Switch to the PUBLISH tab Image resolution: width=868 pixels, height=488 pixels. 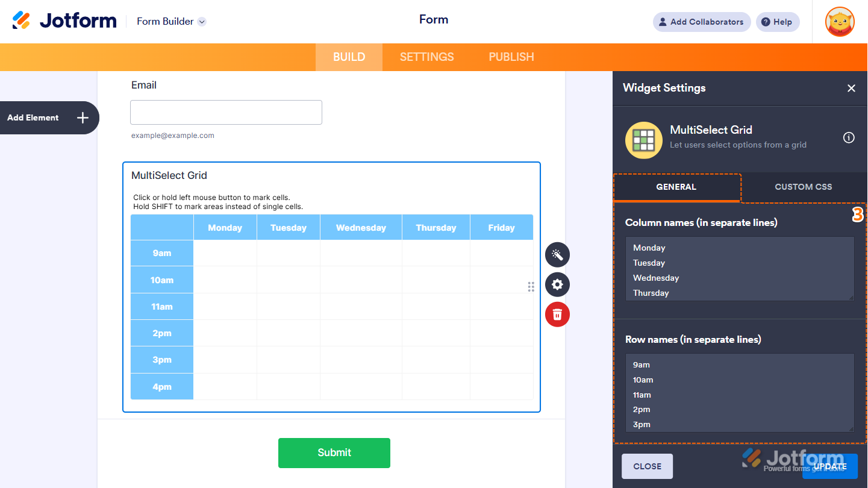tap(511, 57)
